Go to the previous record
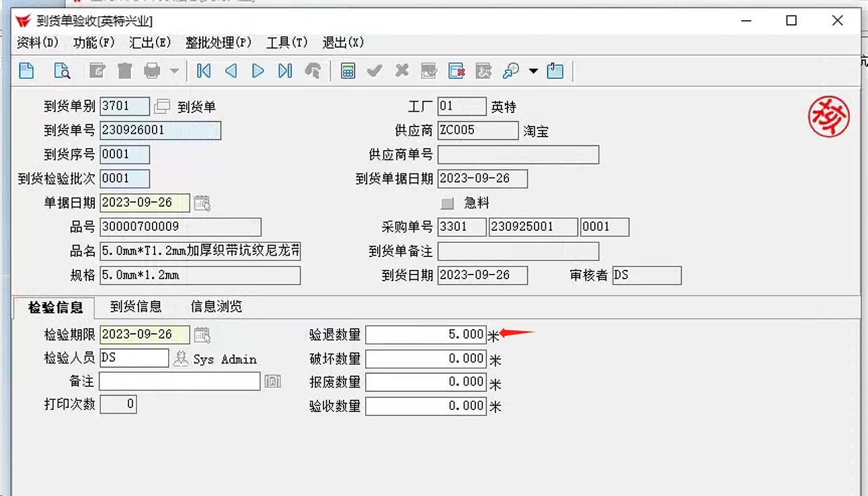The image size is (868, 496). (231, 71)
